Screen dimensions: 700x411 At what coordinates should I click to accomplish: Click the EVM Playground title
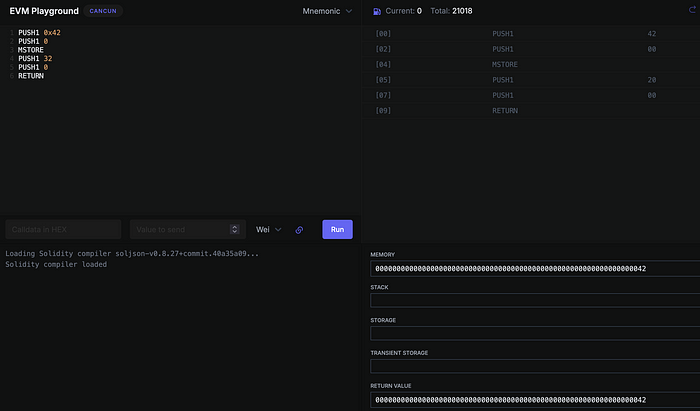[44, 11]
